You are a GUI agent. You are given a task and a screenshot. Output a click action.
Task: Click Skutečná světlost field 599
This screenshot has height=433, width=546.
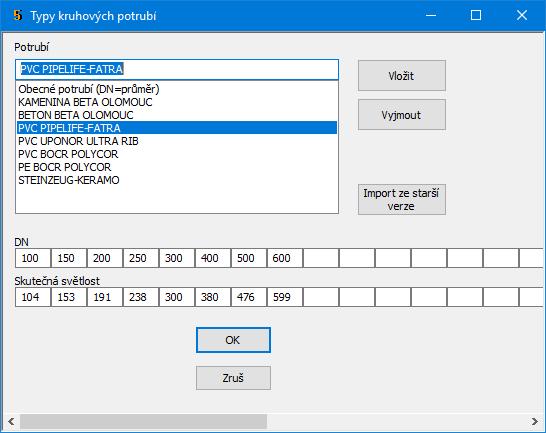pos(285,297)
